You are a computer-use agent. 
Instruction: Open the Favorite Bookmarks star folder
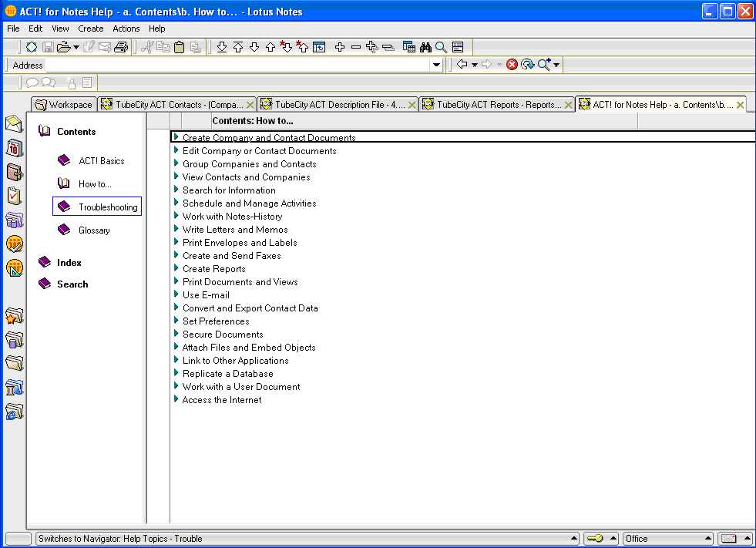(x=14, y=317)
